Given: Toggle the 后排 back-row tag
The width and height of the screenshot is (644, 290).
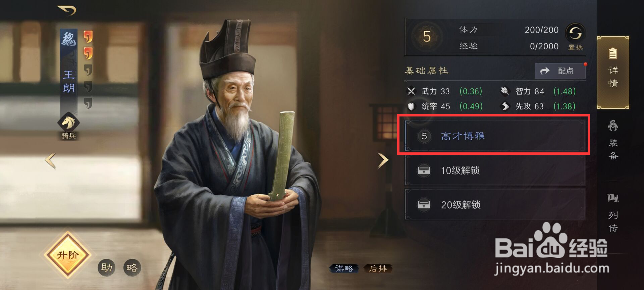Looking at the screenshot, I should click(378, 269).
